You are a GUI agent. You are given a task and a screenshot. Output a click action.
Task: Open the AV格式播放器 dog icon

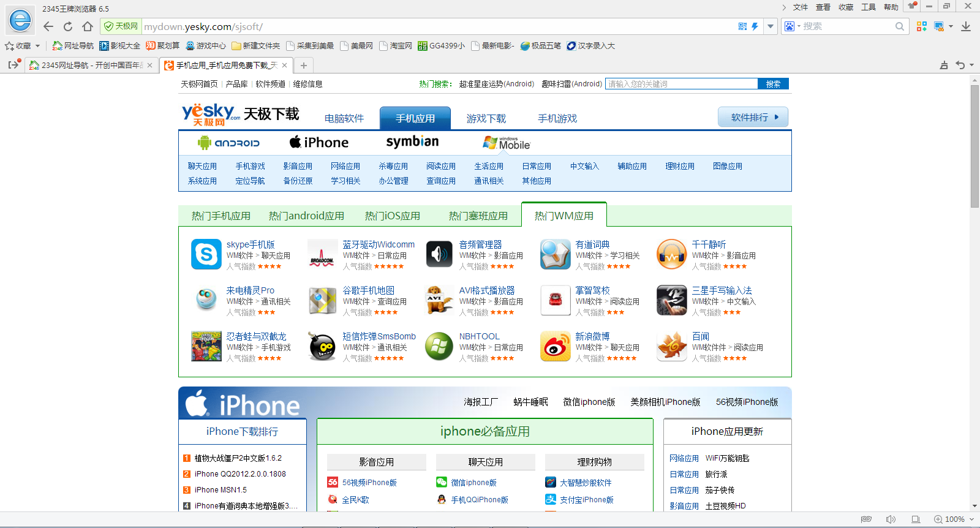click(439, 300)
